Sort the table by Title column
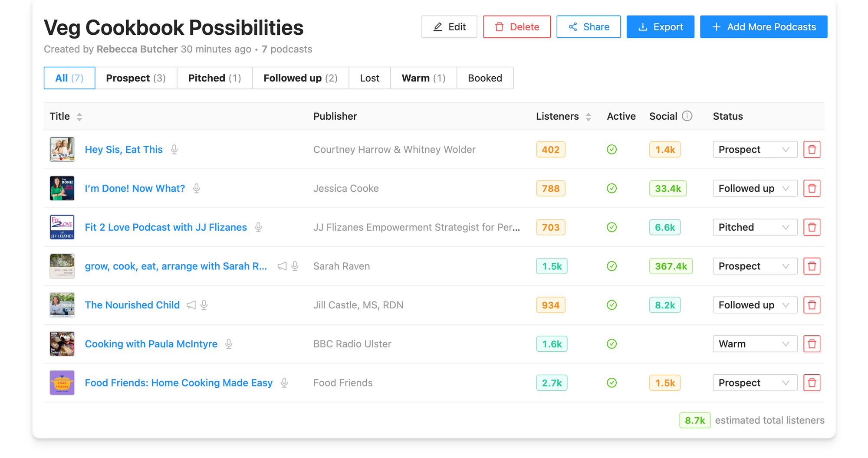 point(79,116)
